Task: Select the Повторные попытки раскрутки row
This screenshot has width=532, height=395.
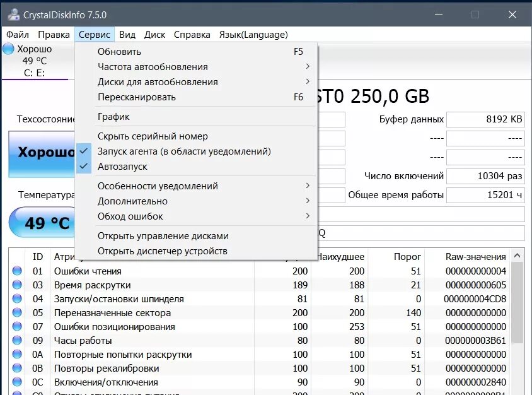Action: [260, 355]
